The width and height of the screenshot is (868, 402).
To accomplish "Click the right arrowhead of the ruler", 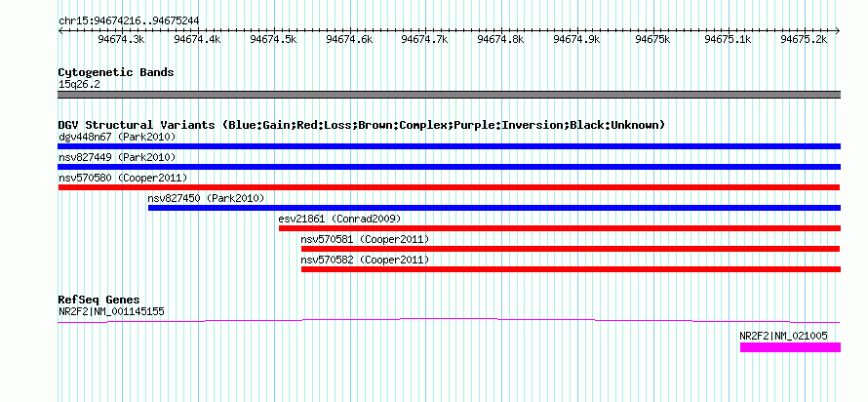I will click(x=838, y=31).
